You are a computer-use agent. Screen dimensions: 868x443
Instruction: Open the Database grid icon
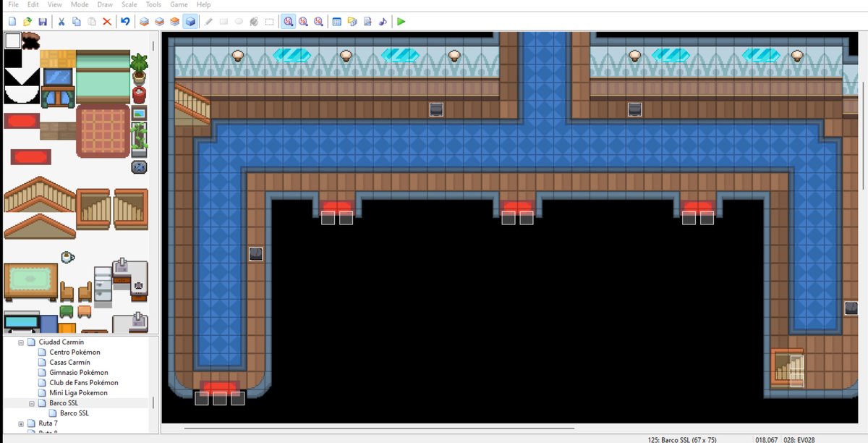[x=336, y=22]
